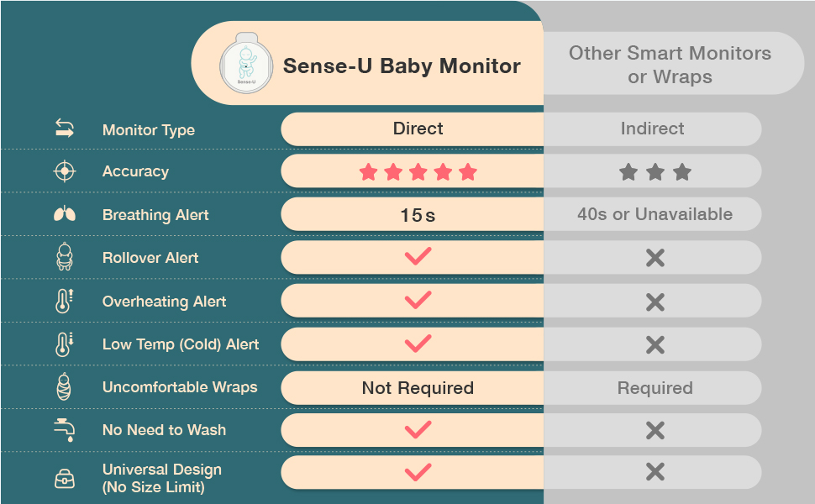The width and height of the screenshot is (815, 504).
Task: Click the Sense-U Rollover Alert checkmark
Action: point(418,257)
